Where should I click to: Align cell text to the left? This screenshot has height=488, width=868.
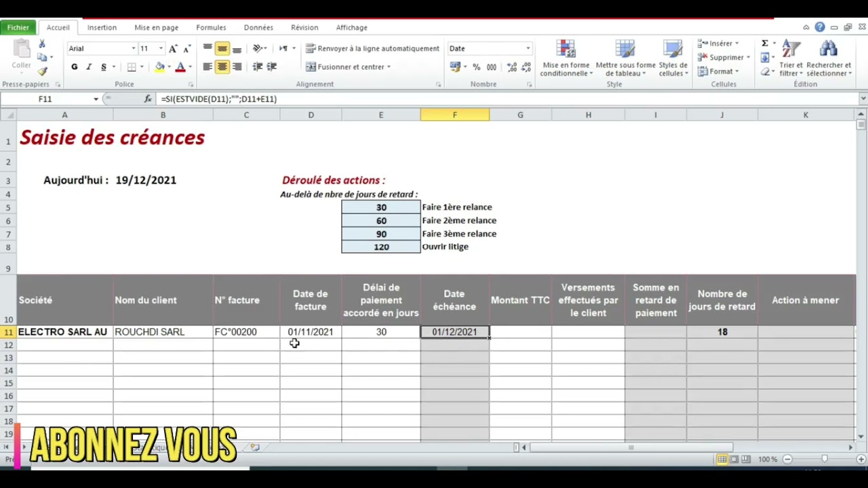(208, 67)
